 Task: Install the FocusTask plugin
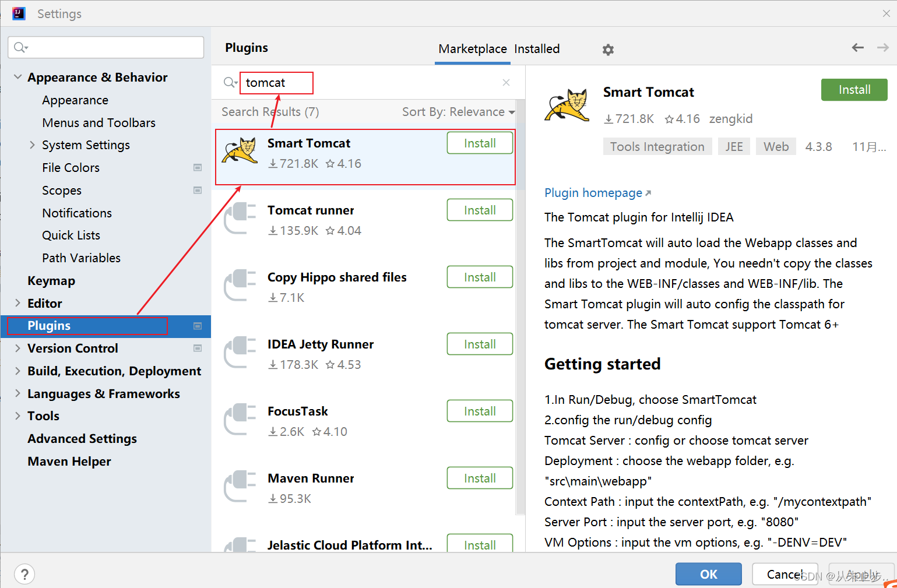pyautogui.click(x=480, y=411)
